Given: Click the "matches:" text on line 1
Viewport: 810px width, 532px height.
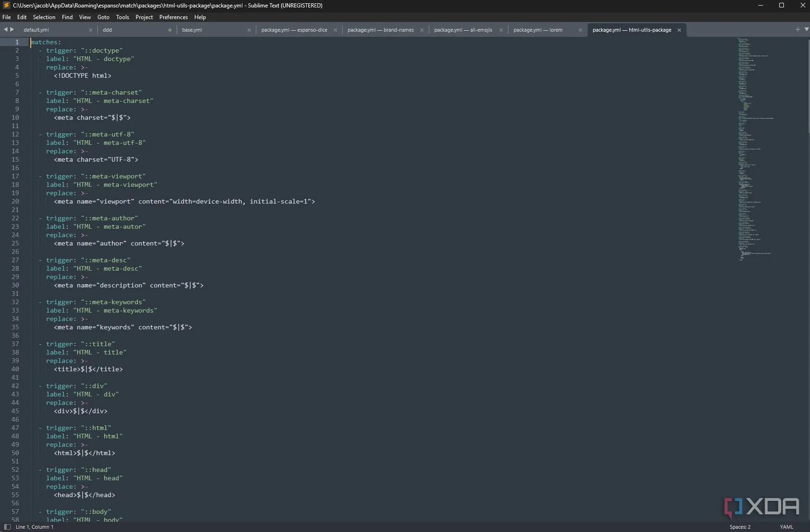Looking at the screenshot, I should (x=46, y=42).
